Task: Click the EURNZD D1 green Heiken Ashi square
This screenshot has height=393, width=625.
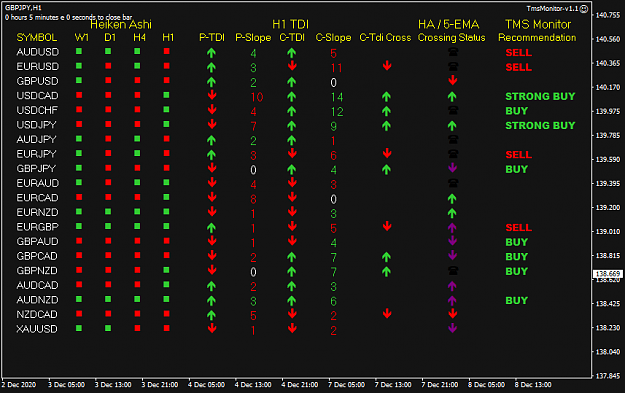Action: coord(108,212)
